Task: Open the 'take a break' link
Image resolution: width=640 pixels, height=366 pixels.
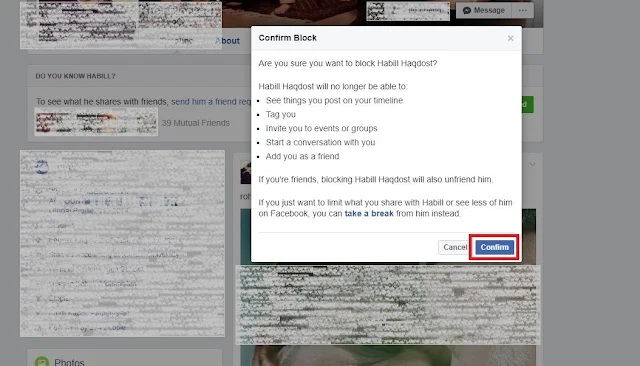Action: (x=369, y=213)
